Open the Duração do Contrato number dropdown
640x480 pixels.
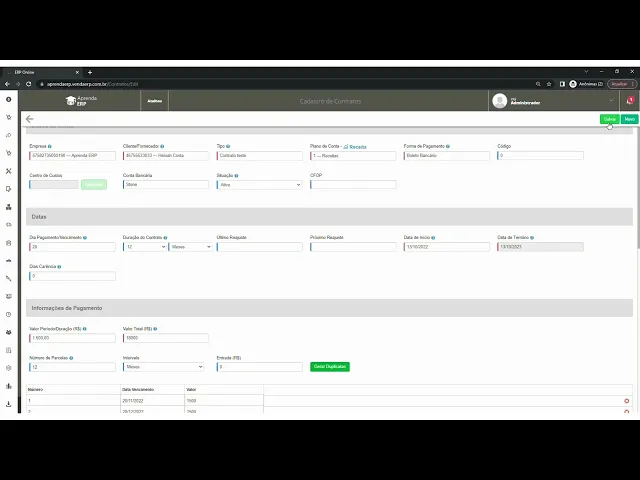[144, 247]
